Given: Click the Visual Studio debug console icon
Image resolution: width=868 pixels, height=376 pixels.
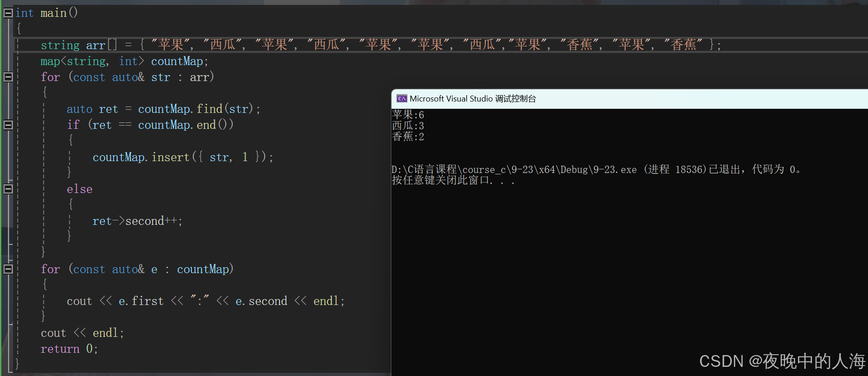Looking at the screenshot, I should (x=401, y=99).
